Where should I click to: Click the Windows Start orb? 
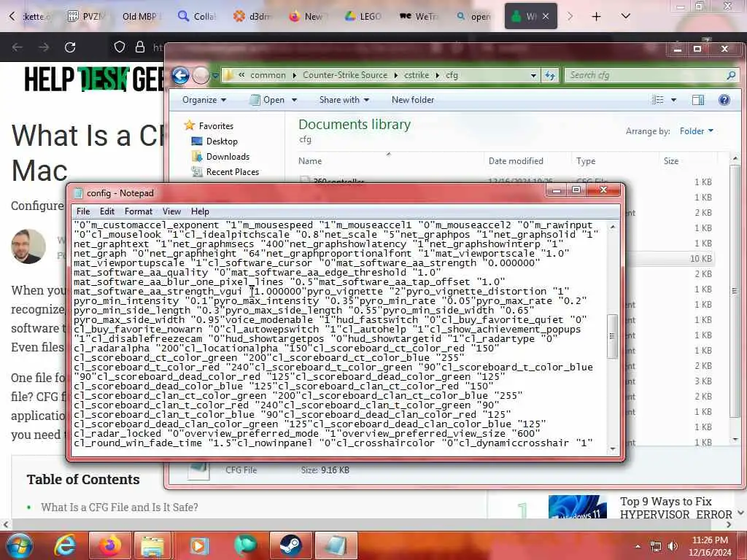pos(18,545)
